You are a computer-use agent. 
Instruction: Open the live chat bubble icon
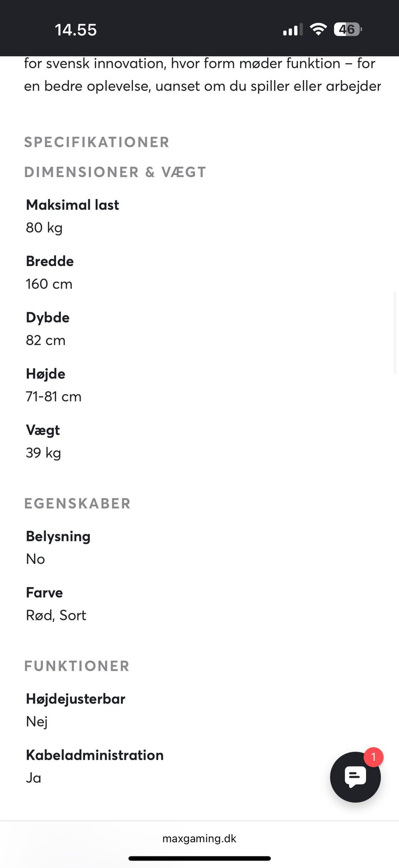[x=355, y=776]
